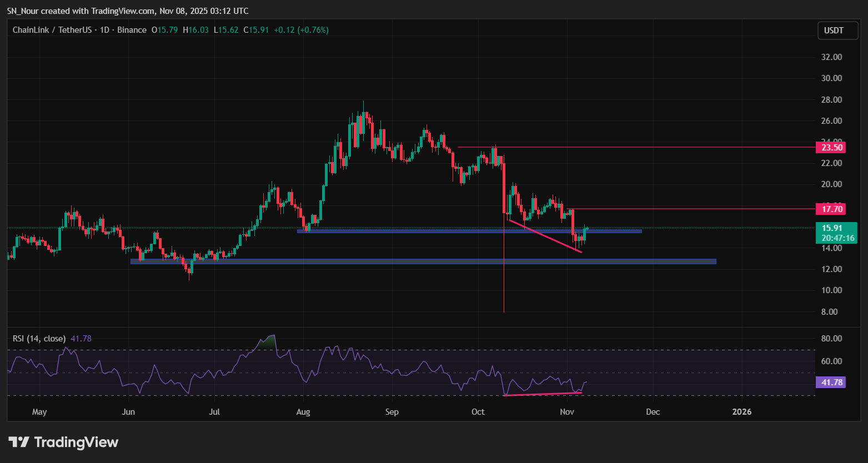Click the upper blue support zone rectangle
868x463 pixels.
coord(469,231)
